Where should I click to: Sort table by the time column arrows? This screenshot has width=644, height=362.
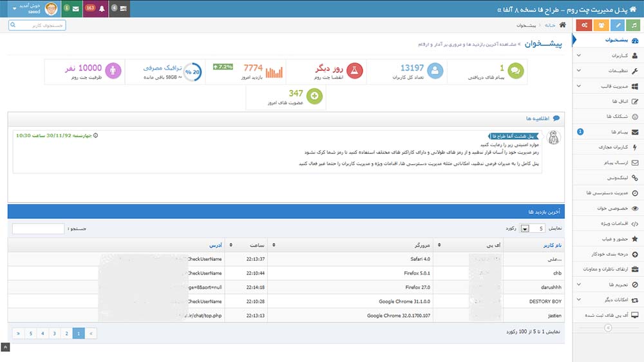click(231, 245)
